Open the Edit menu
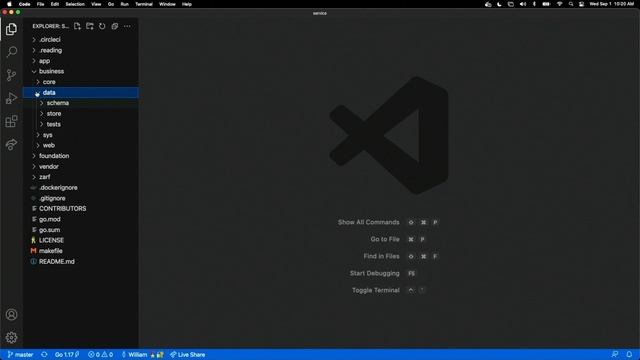Screen dimensions: 640x360 click(x=55, y=4)
